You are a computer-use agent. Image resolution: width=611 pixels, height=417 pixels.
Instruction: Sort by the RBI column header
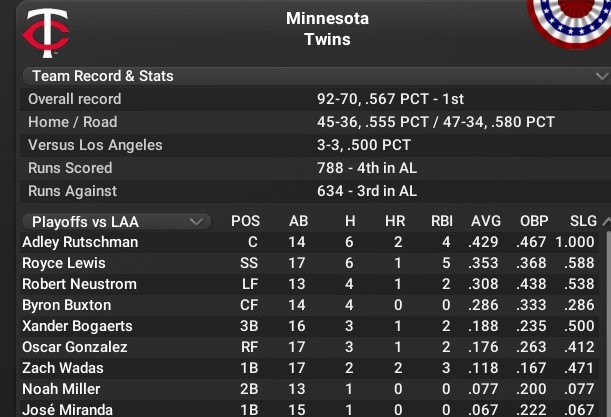point(442,221)
